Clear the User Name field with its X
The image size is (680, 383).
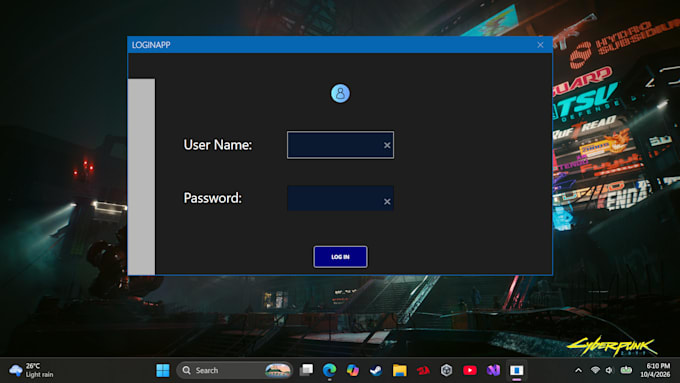click(387, 145)
